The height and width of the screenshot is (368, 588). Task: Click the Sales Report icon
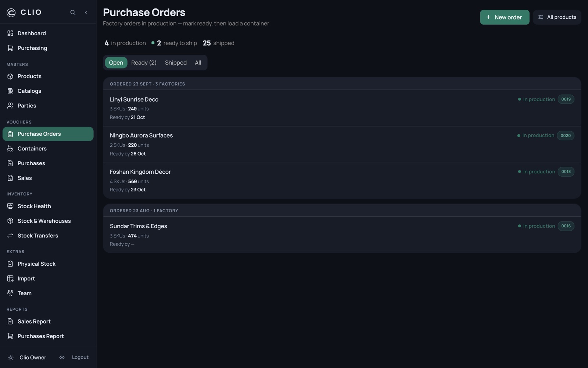[10, 322]
